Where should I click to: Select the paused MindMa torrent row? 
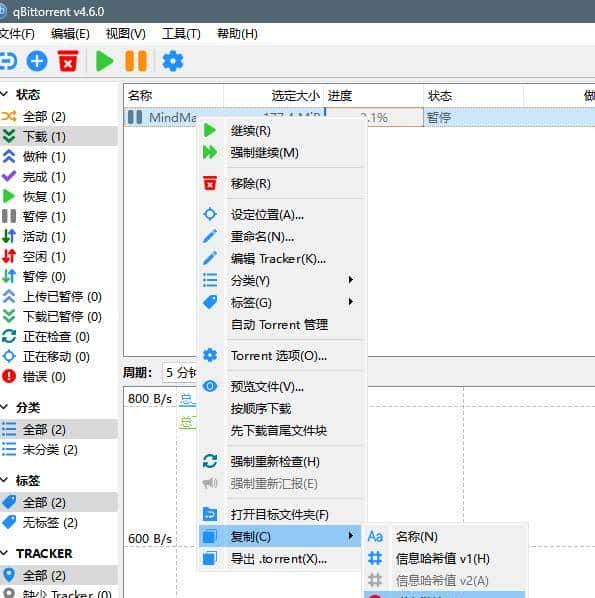point(359,117)
